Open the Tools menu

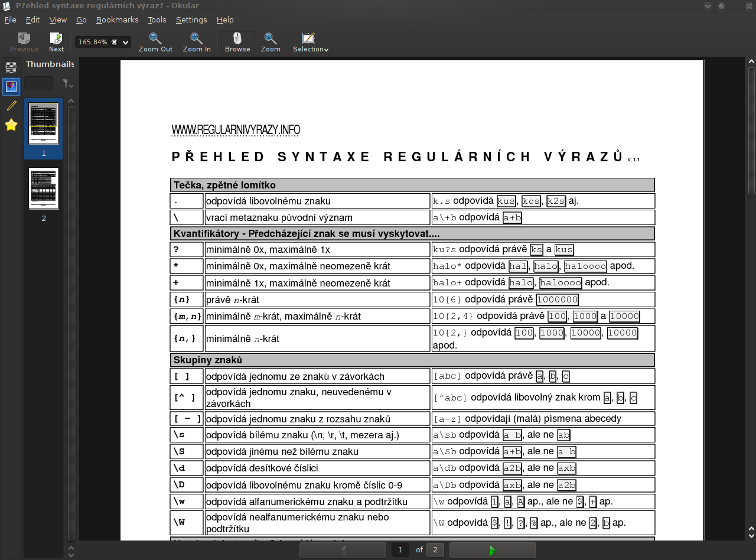(x=157, y=19)
